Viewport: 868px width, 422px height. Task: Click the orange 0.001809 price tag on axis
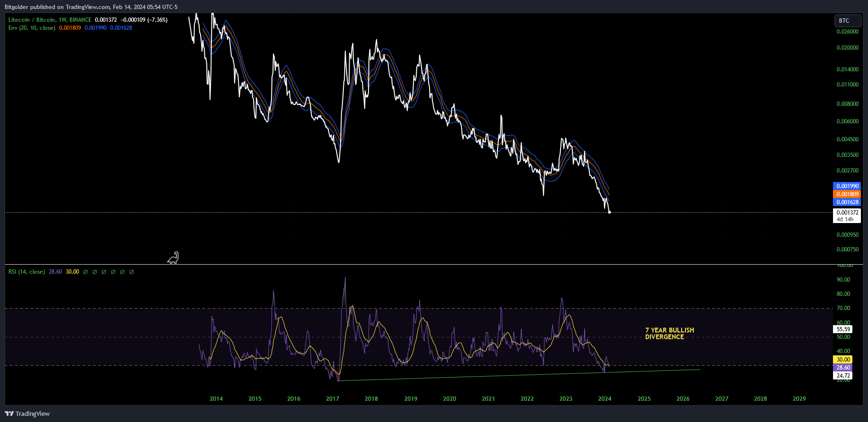tap(847, 194)
